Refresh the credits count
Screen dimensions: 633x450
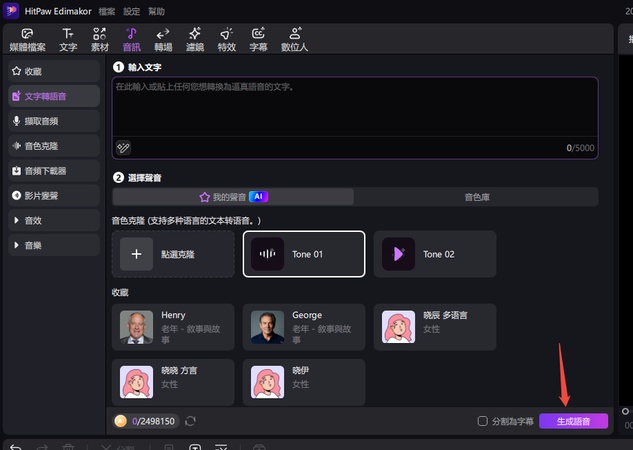pos(190,421)
